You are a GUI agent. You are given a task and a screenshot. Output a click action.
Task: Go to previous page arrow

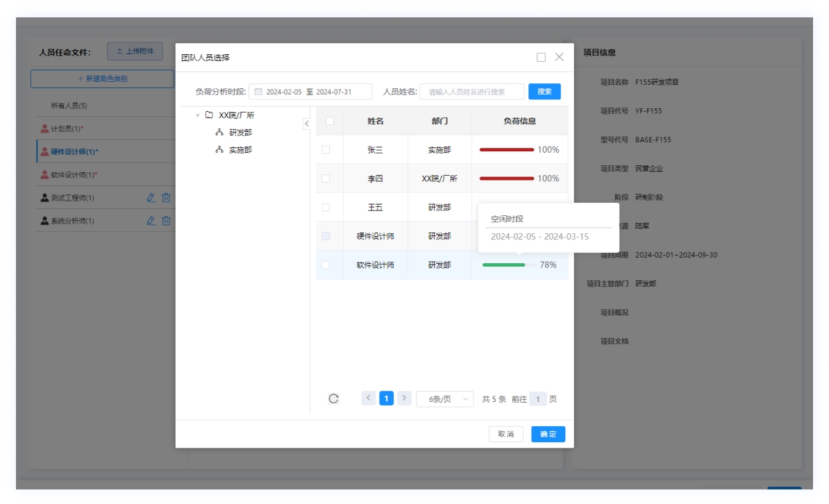369,398
